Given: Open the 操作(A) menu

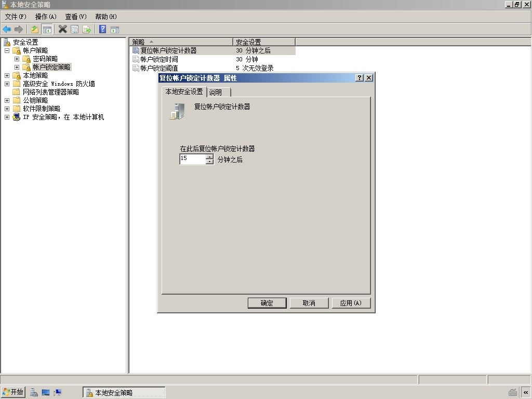Looking at the screenshot, I should coord(46,17).
